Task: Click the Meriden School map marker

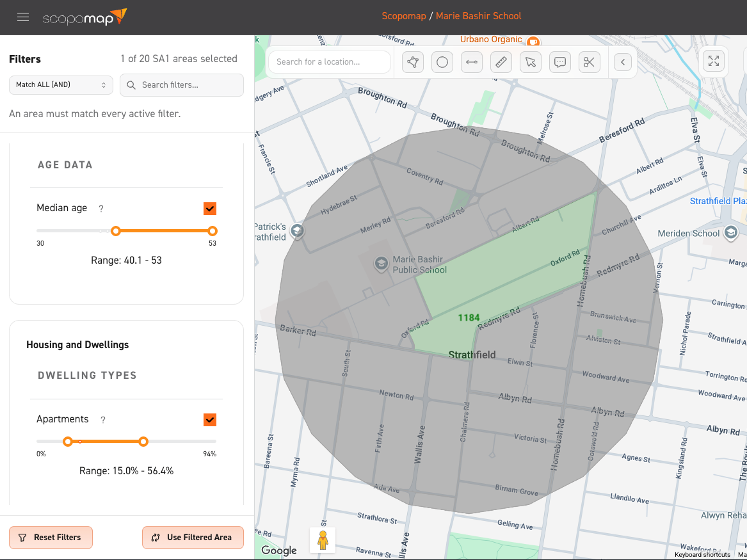Action: (x=730, y=233)
